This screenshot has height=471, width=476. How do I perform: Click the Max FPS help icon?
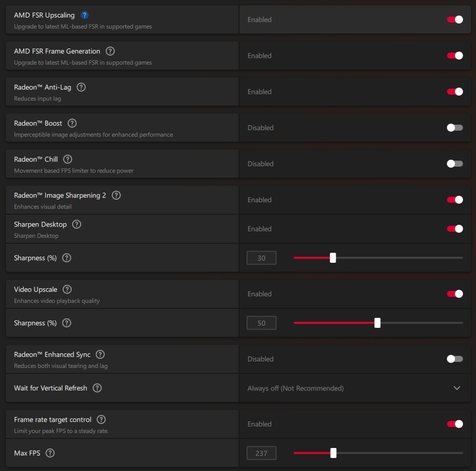click(50, 453)
